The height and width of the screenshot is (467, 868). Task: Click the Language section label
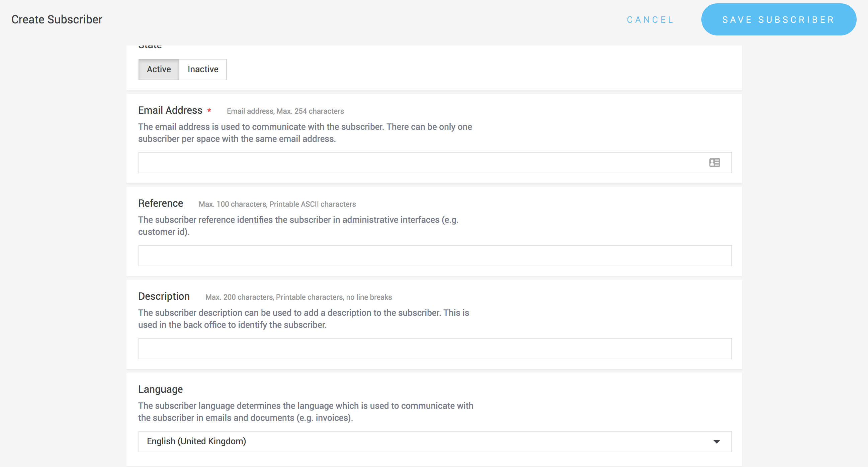pyautogui.click(x=160, y=389)
